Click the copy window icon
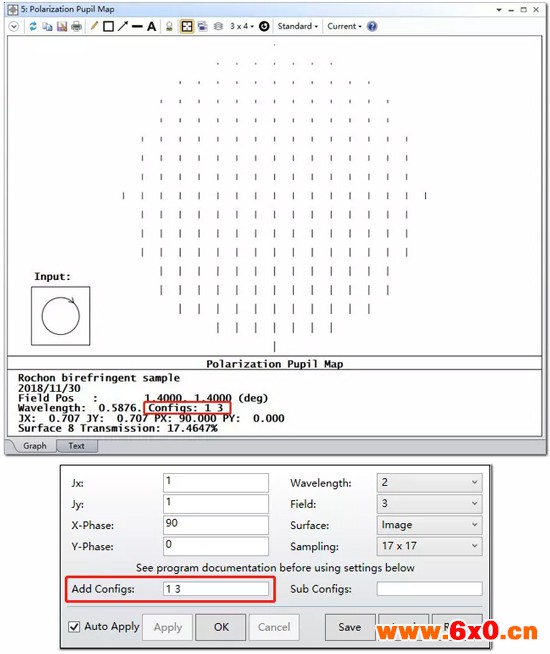This screenshot has width=550, height=654. (x=47, y=26)
